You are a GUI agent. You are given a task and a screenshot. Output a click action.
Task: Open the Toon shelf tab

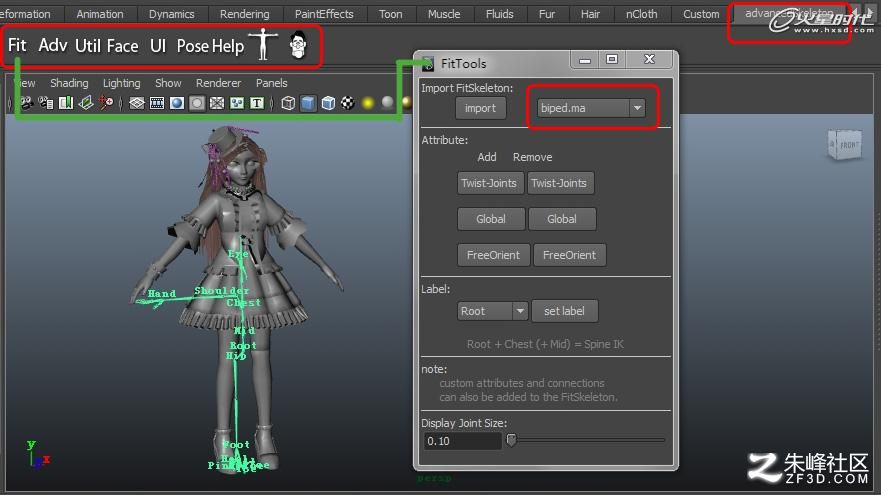pyautogui.click(x=390, y=14)
